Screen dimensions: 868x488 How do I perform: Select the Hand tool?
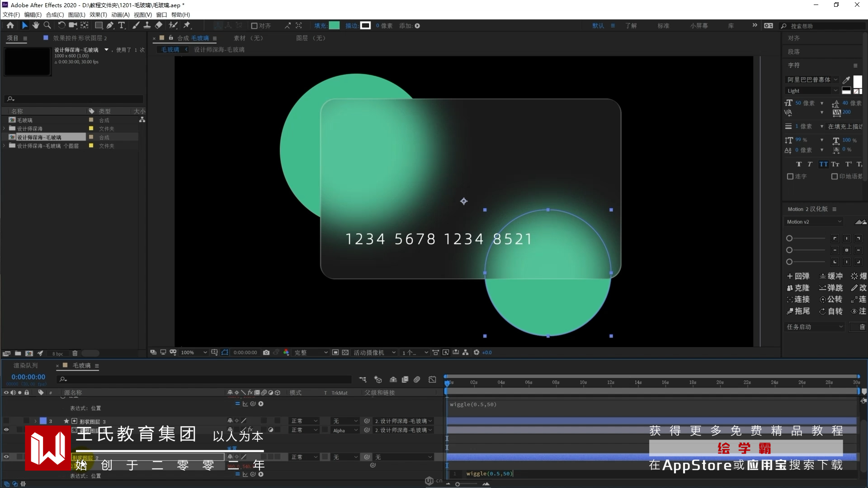click(36, 25)
